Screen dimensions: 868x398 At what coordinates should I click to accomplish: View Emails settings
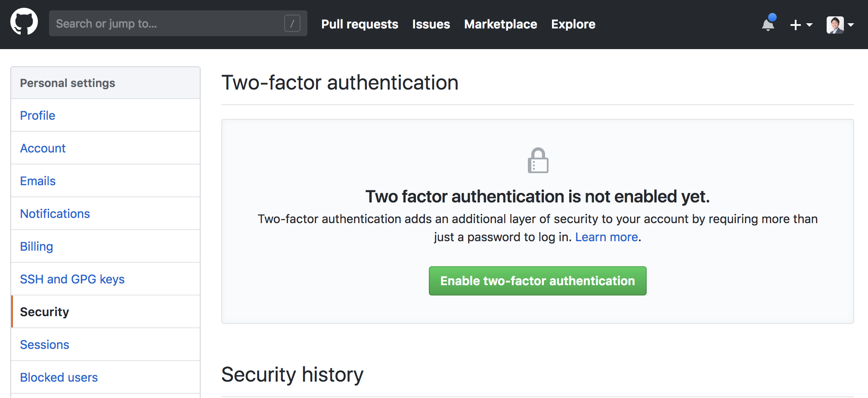(37, 180)
